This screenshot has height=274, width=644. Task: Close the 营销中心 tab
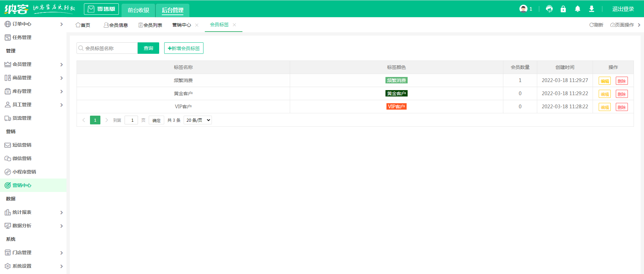coord(197,25)
